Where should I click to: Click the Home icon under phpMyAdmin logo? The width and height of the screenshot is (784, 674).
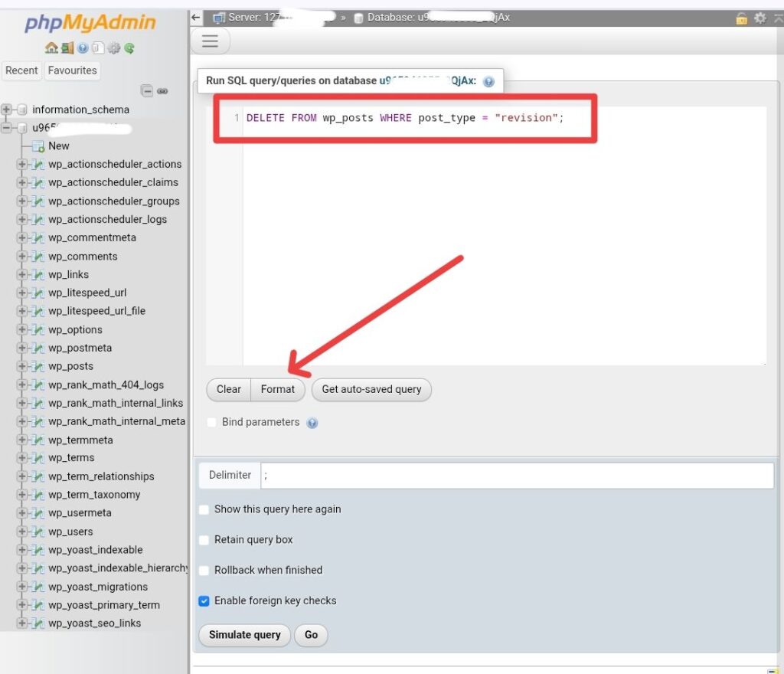click(51, 47)
